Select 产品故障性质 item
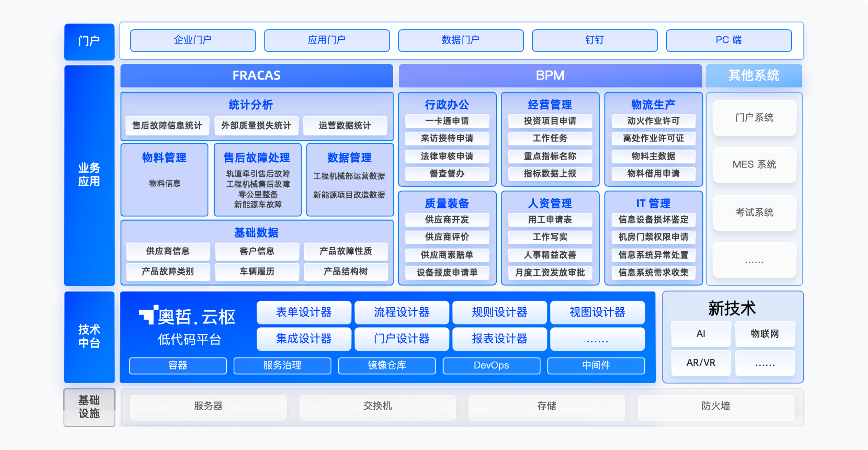Image resolution: width=868 pixels, height=450 pixels. coord(346,251)
